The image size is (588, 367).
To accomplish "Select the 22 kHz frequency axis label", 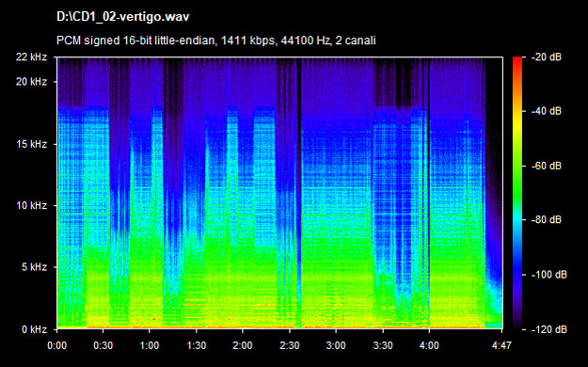I will click(x=31, y=57).
